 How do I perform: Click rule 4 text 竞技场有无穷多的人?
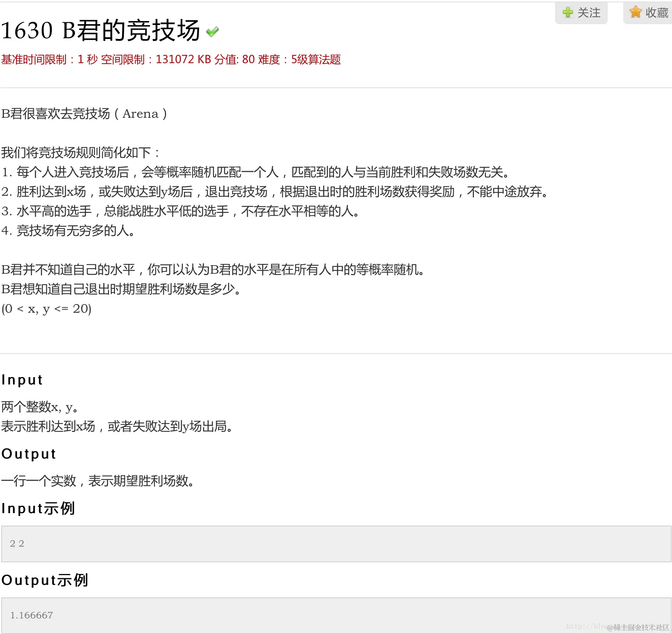(68, 230)
